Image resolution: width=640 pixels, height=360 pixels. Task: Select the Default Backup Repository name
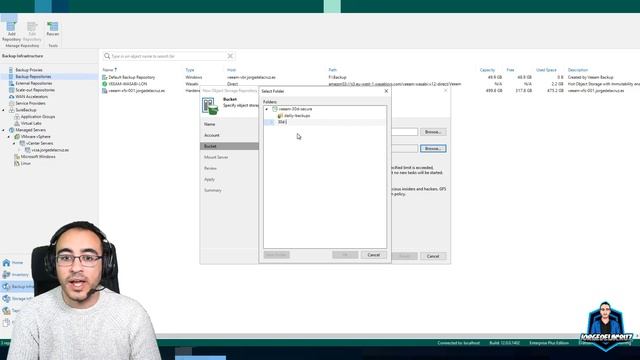point(131,77)
